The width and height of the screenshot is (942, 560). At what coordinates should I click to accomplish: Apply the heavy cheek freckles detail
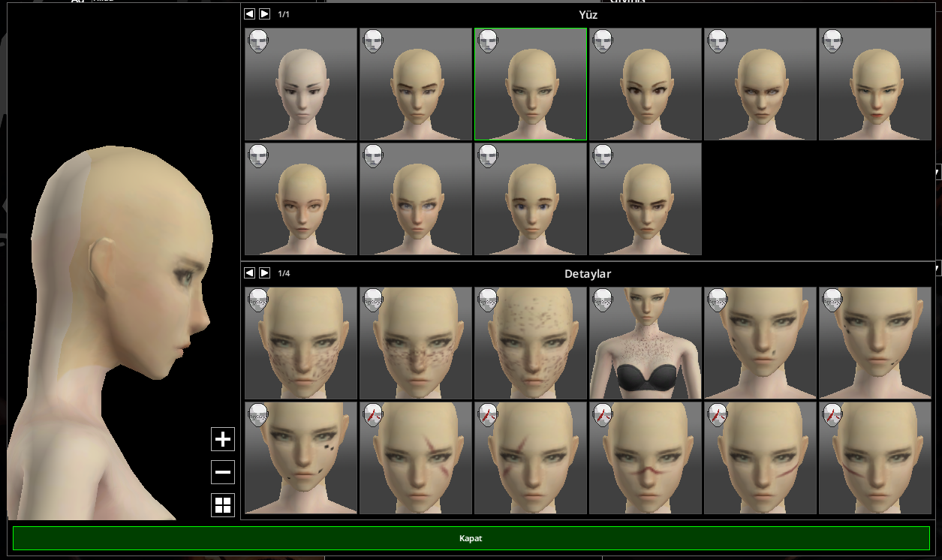tap(301, 343)
